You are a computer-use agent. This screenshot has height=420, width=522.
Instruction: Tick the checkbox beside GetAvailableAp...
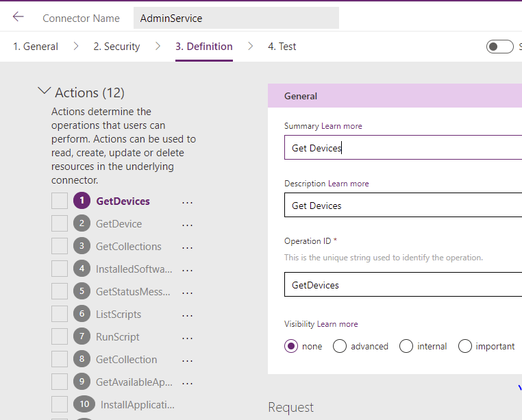click(60, 382)
